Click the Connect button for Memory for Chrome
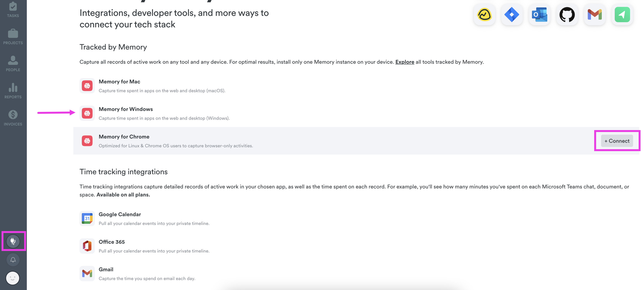This screenshot has height=290, width=644. (x=617, y=141)
